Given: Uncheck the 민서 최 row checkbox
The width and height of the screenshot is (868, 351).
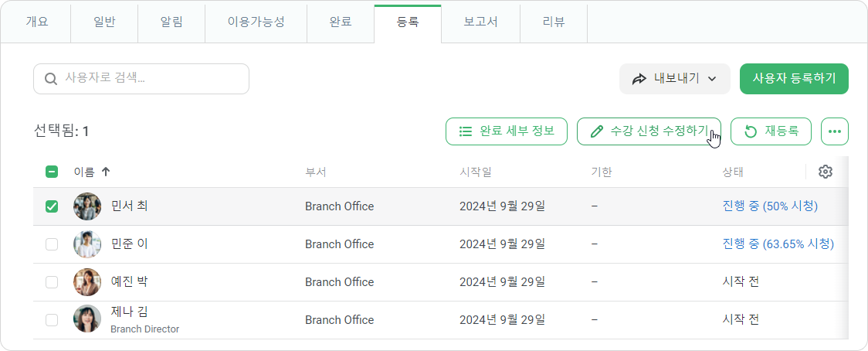Looking at the screenshot, I should pyautogui.click(x=52, y=206).
